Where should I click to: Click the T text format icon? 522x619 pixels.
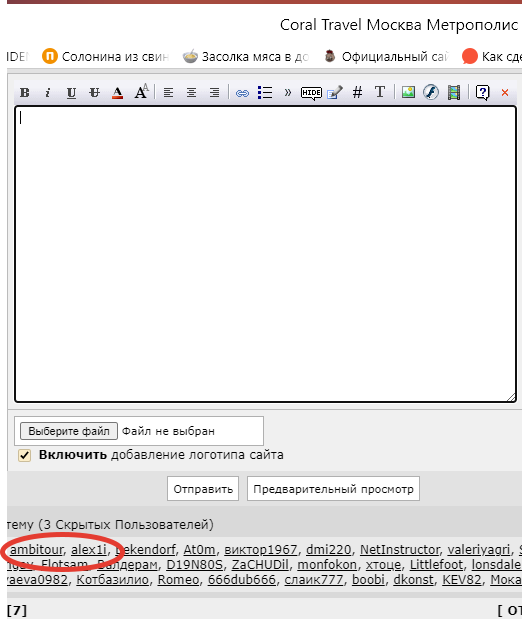[380, 92]
